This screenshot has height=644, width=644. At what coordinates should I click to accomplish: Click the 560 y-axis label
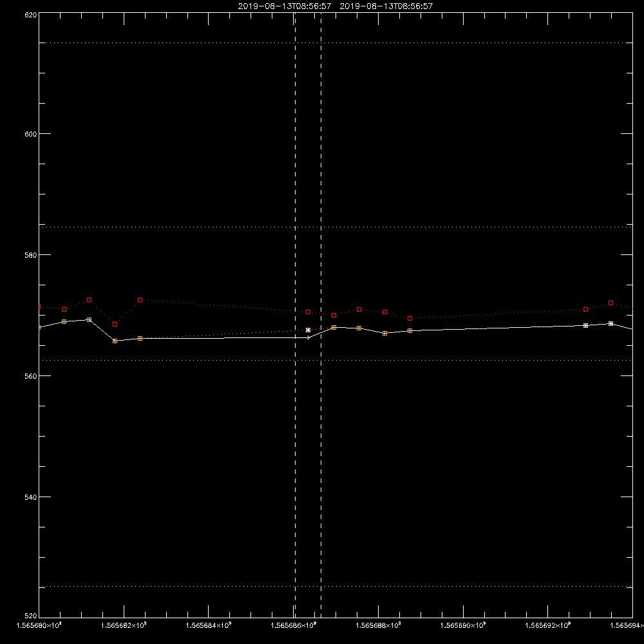(x=31, y=376)
